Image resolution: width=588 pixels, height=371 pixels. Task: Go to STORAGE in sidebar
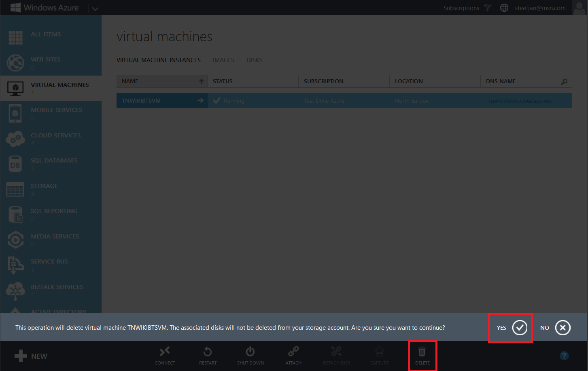(x=44, y=186)
